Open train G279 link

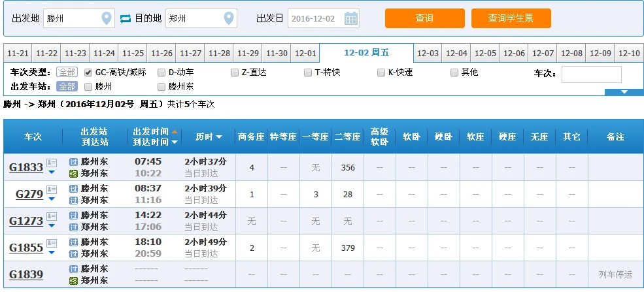click(x=29, y=194)
